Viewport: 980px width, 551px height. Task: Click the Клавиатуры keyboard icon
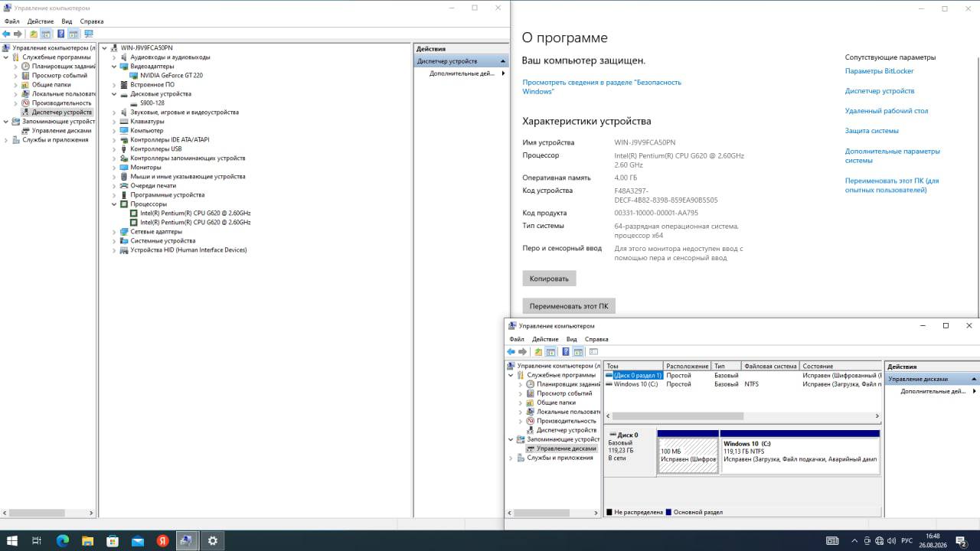tap(125, 122)
